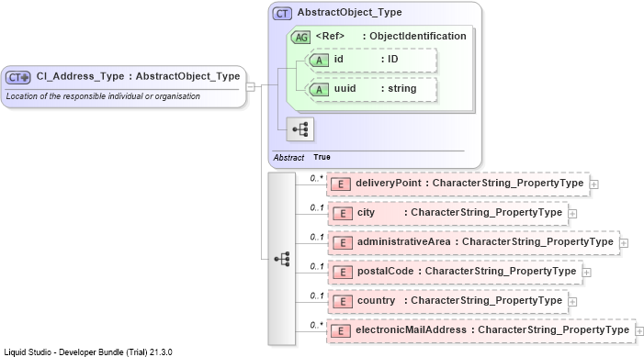Expand the postalCode element
This screenshot has height=357, width=644.
(x=587, y=273)
